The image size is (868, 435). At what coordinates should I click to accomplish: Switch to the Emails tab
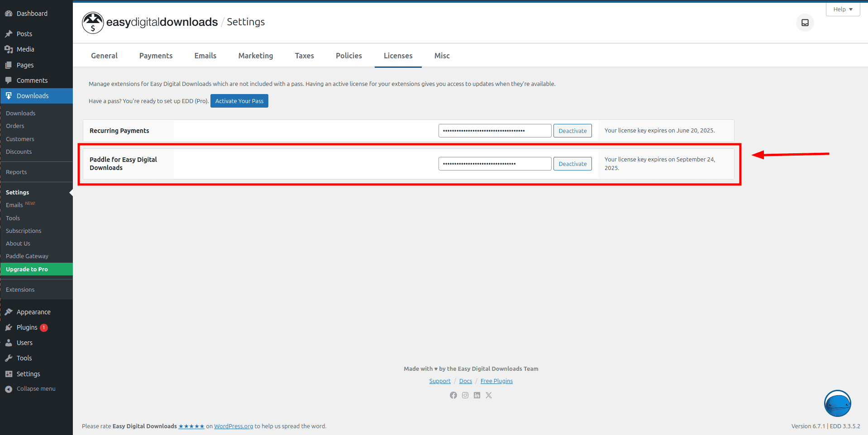pyautogui.click(x=205, y=56)
